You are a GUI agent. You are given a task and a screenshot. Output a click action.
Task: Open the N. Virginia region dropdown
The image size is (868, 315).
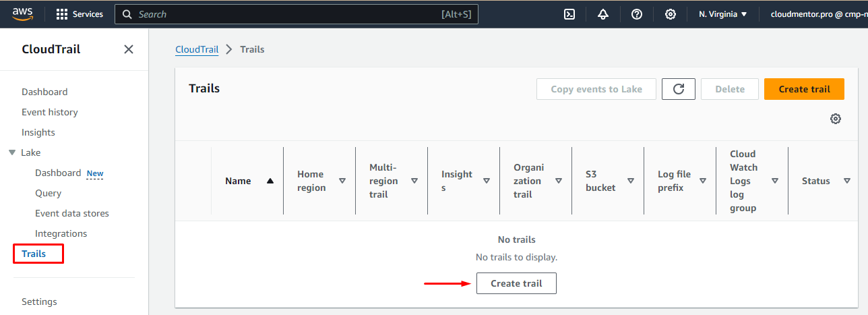coord(723,14)
